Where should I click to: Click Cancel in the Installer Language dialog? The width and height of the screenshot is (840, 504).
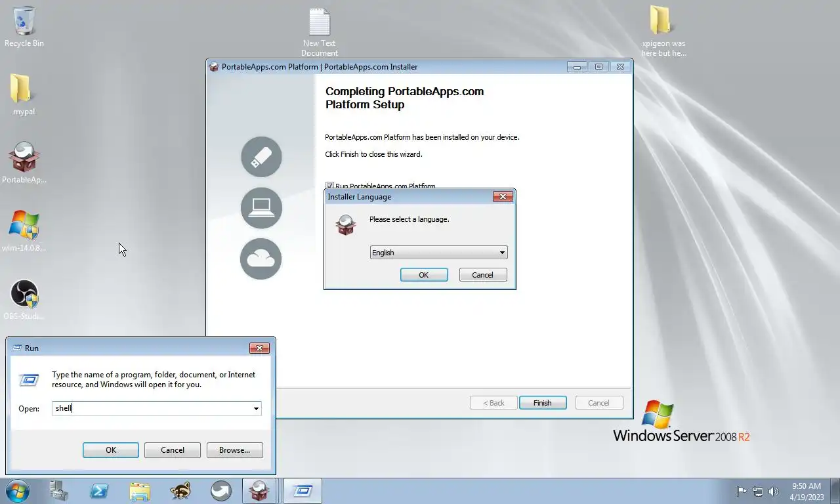pyautogui.click(x=483, y=275)
